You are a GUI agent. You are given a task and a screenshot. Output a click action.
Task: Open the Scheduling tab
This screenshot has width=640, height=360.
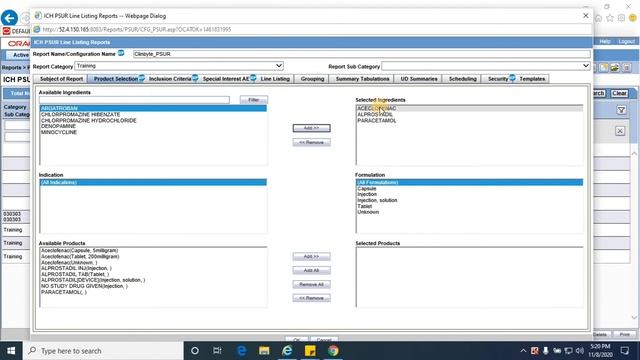[x=462, y=79]
